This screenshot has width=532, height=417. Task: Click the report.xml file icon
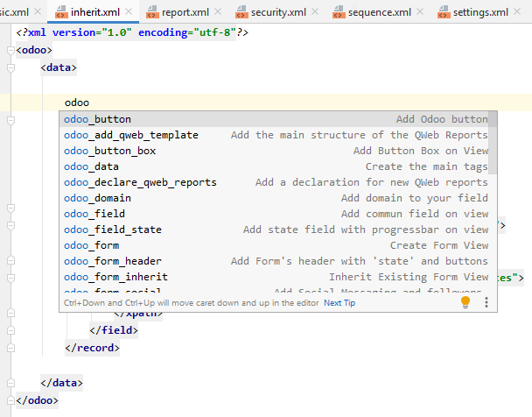coord(152,12)
